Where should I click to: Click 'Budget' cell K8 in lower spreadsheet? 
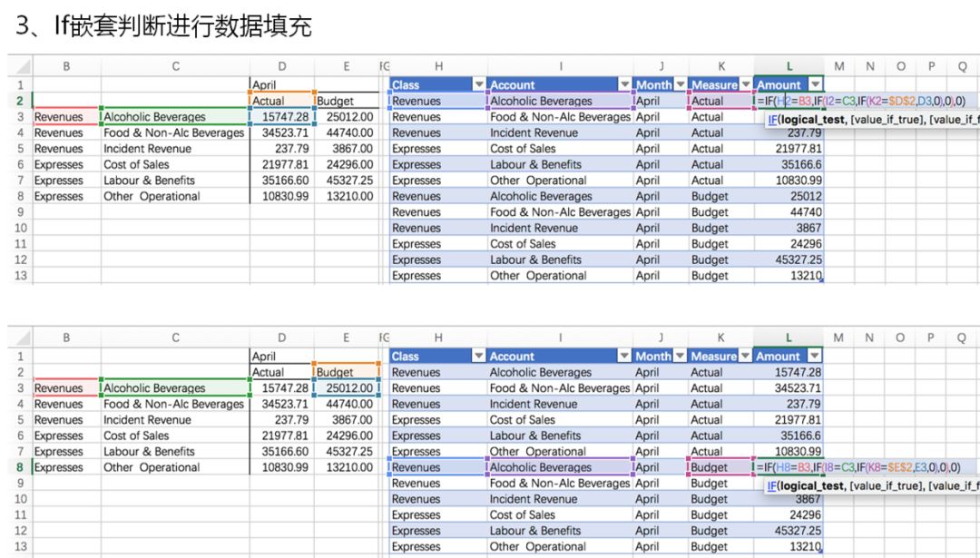pos(720,466)
